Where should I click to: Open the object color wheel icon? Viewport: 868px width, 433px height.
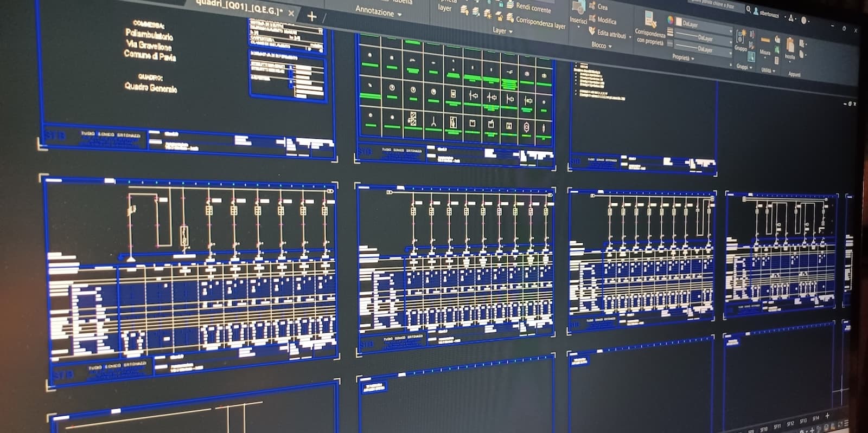pyautogui.click(x=671, y=20)
